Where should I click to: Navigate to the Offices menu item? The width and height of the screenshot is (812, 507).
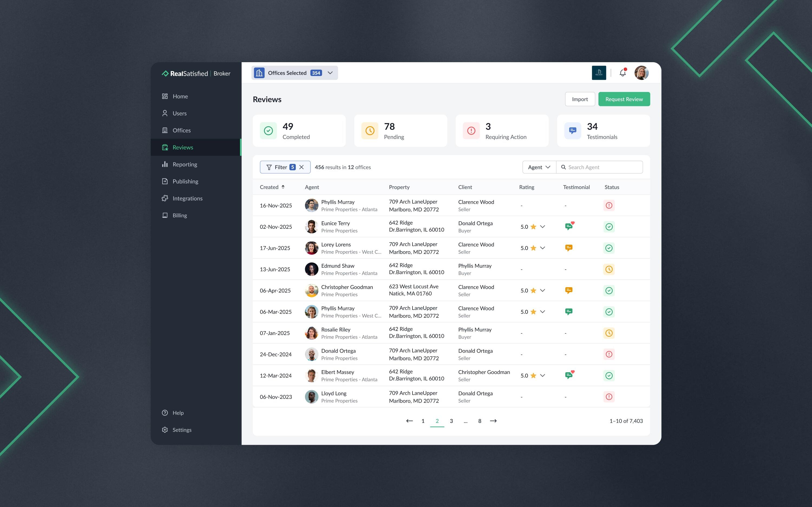182,130
